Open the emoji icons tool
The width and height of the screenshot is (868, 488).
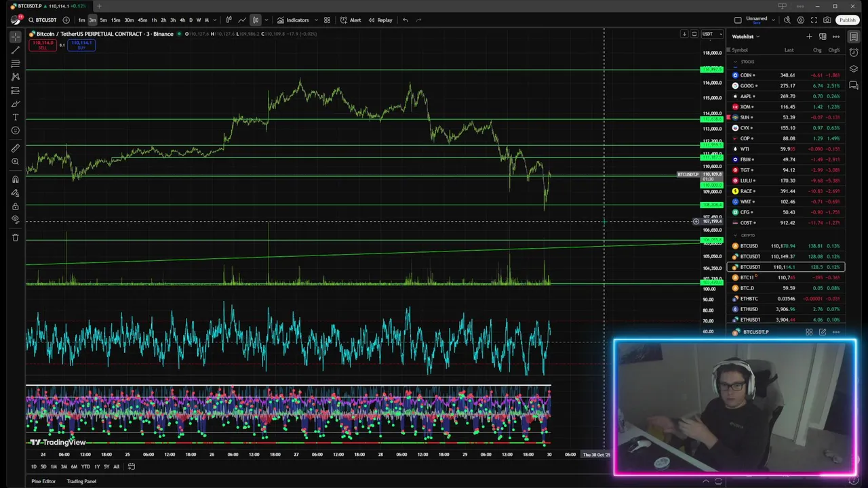click(15, 131)
